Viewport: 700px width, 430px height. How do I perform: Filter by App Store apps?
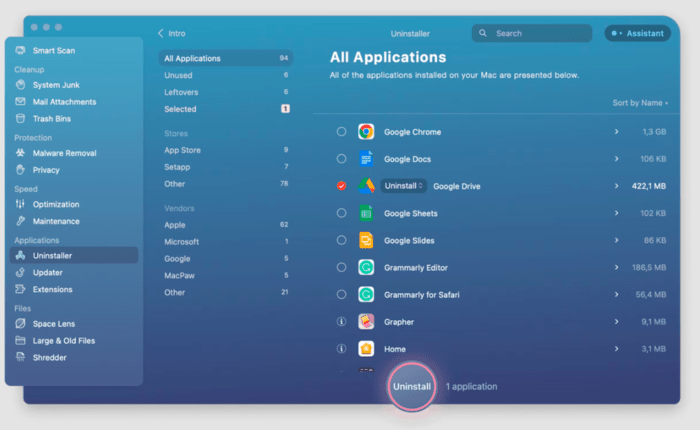pos(226,150)
